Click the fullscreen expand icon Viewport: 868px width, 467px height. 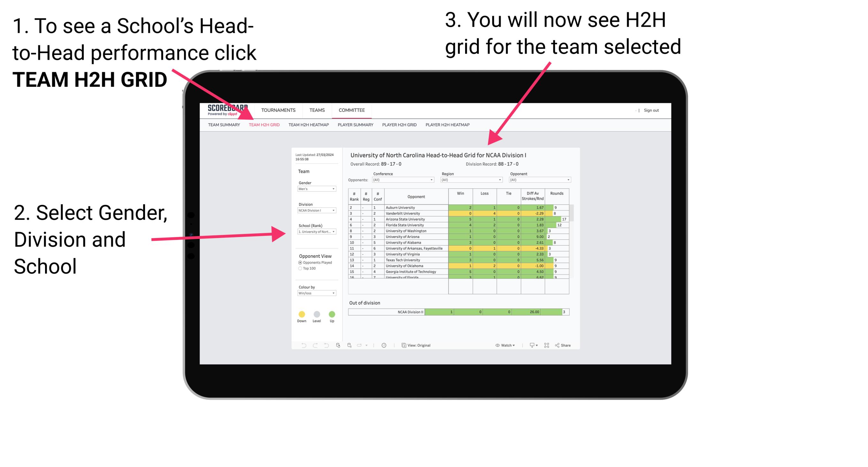547,345
